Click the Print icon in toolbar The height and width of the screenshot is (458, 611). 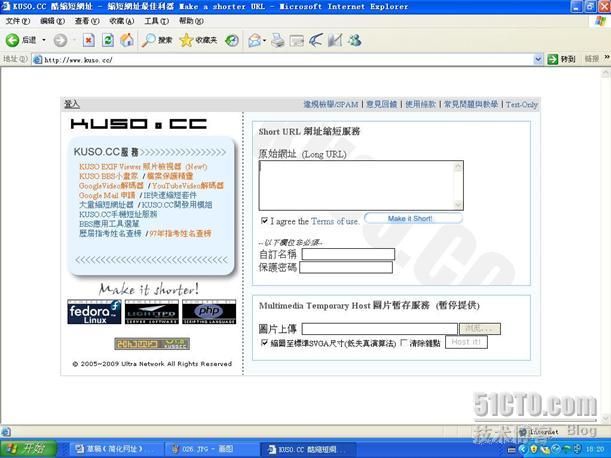(x=278, y=41)
